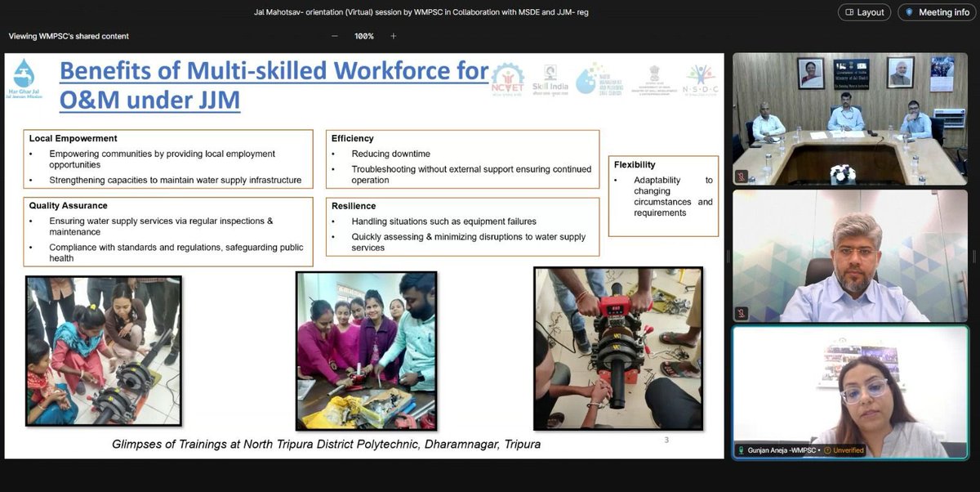Click the Viewing WMPSC's shared content label
This screenshot has width=980, height=492.
point(69,36)
